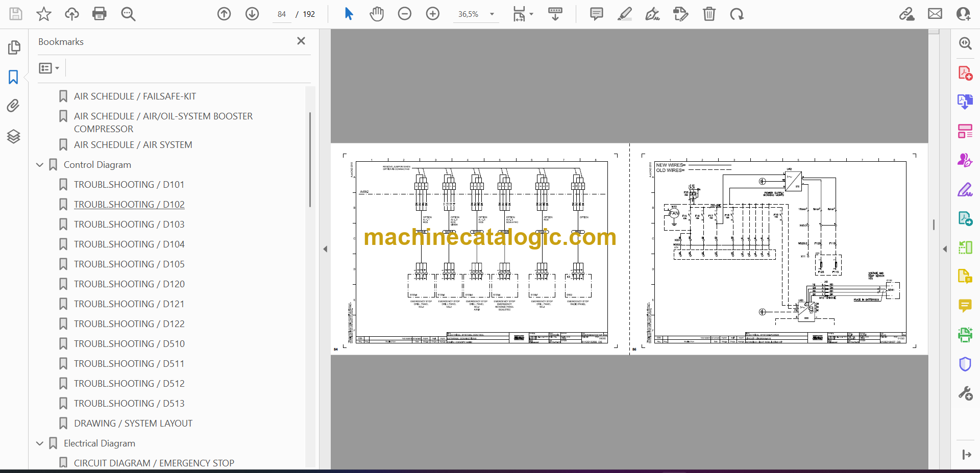Open TROUBL.SHOOTING / D120 bookmark

pos(129,284)
